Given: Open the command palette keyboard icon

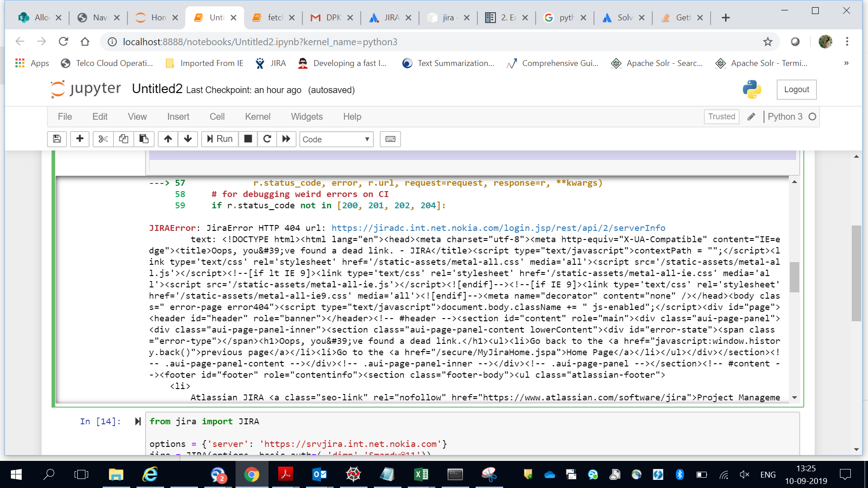Looking at the screenshot, I should coord(390,139).
